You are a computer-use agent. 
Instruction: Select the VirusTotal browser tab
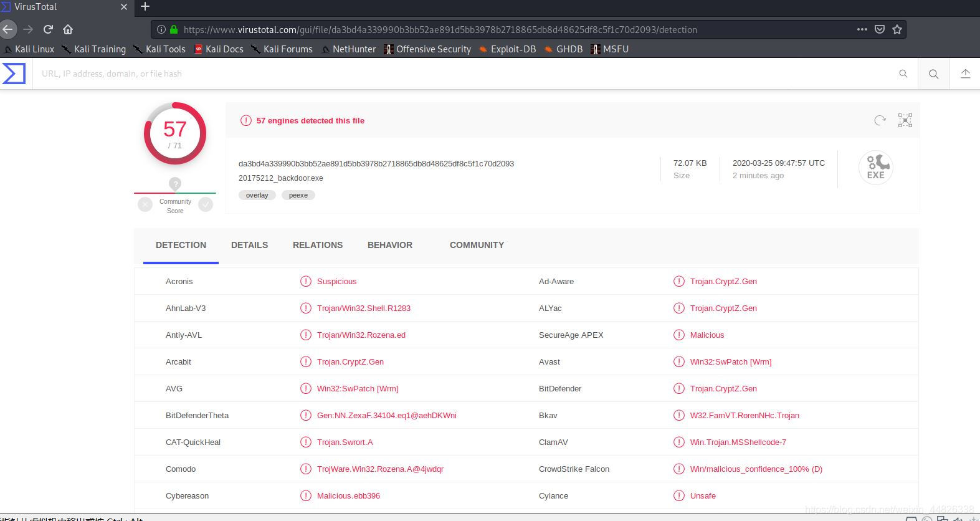point(65,7)
